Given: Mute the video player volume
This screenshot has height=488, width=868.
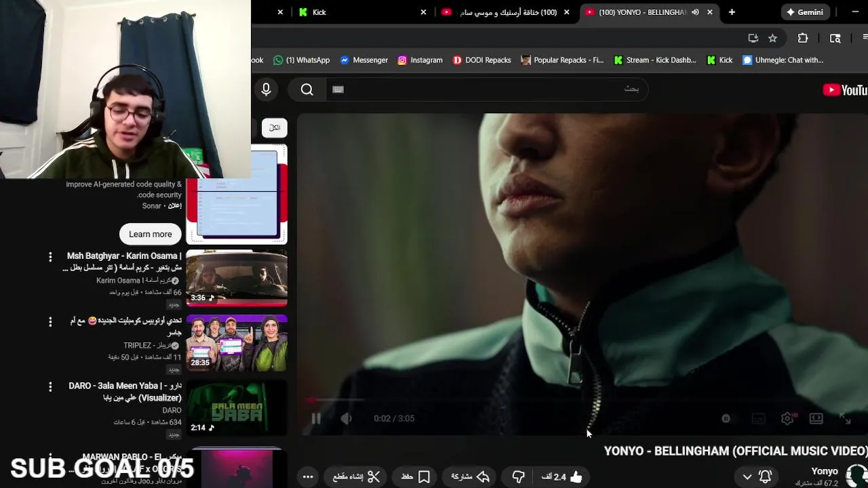Looking at the screenshot, I should click(346, 418).
